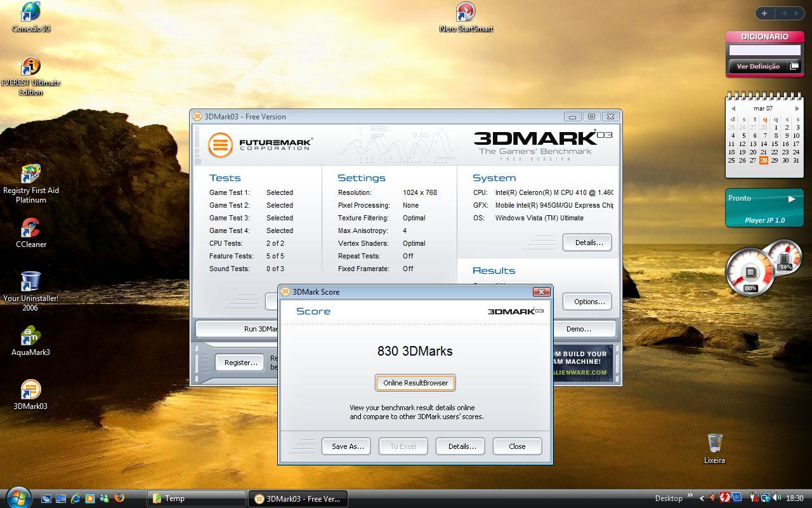Screen dimensions: 812x508
Task: Click the Futuremark Corporation logo
Action: (260, 145)
